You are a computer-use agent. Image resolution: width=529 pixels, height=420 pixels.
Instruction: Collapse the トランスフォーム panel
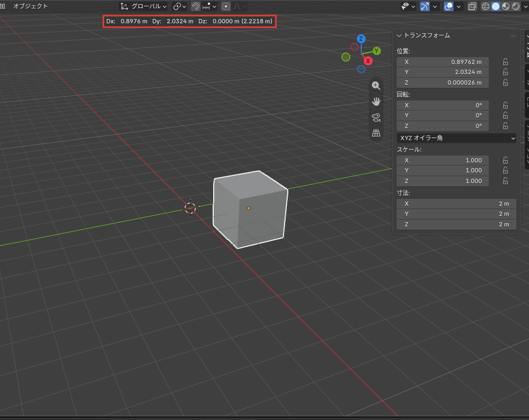point(399,35)
